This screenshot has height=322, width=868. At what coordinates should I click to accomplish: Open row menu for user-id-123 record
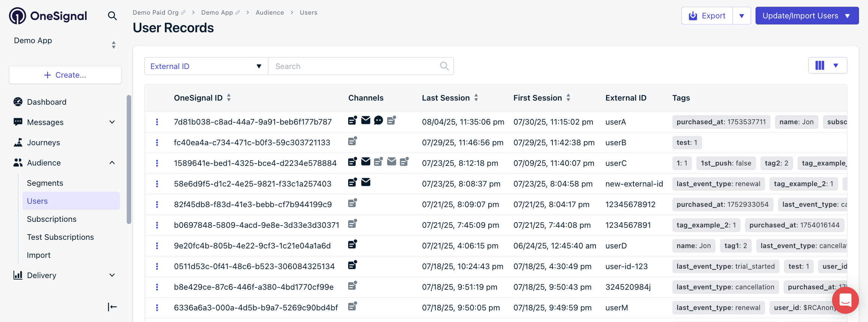point(157,266)
